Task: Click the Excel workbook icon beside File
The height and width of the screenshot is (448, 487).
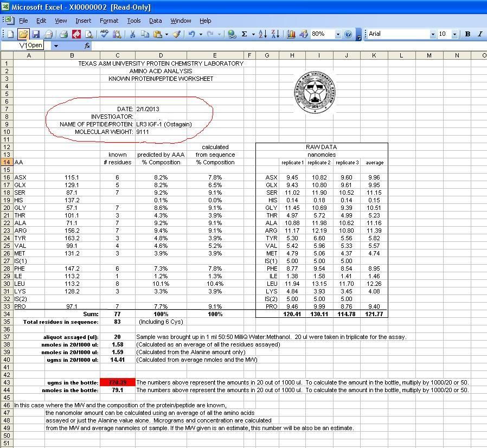Action: (10, 21)
